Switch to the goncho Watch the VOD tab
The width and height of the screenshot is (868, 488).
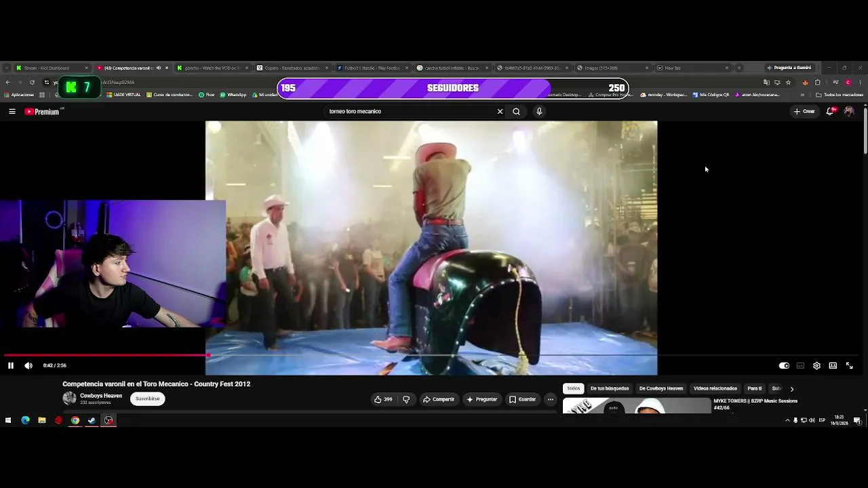click(x=212, y=68)
